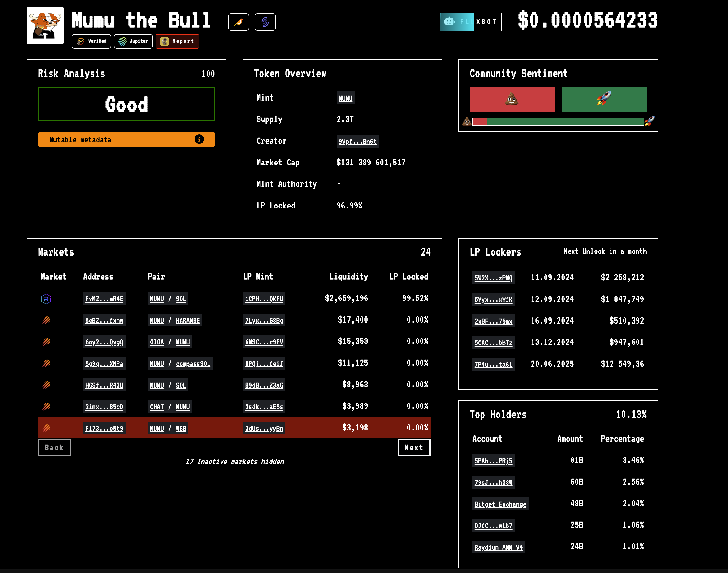Click the '17 Inactive markets hidden' note
Image resolution: width=728 pixels, height=573 pixels.
point(235,462)
